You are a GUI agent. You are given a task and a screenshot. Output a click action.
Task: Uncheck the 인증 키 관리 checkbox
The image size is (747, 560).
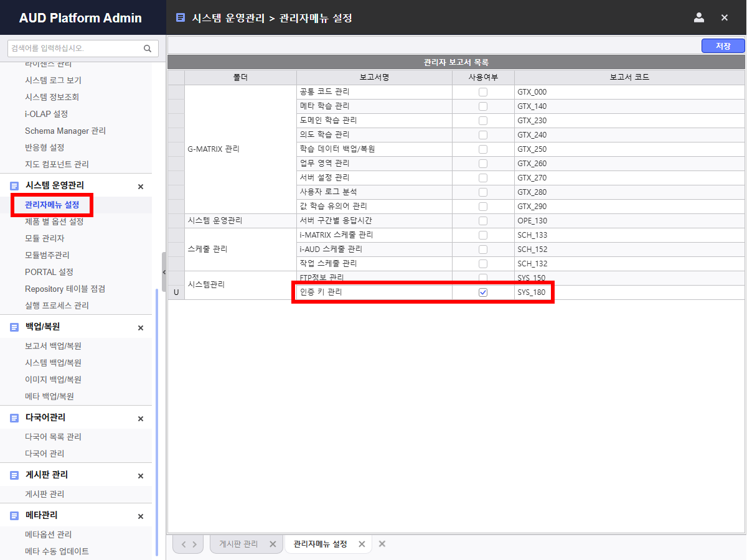tap(483, 292)
